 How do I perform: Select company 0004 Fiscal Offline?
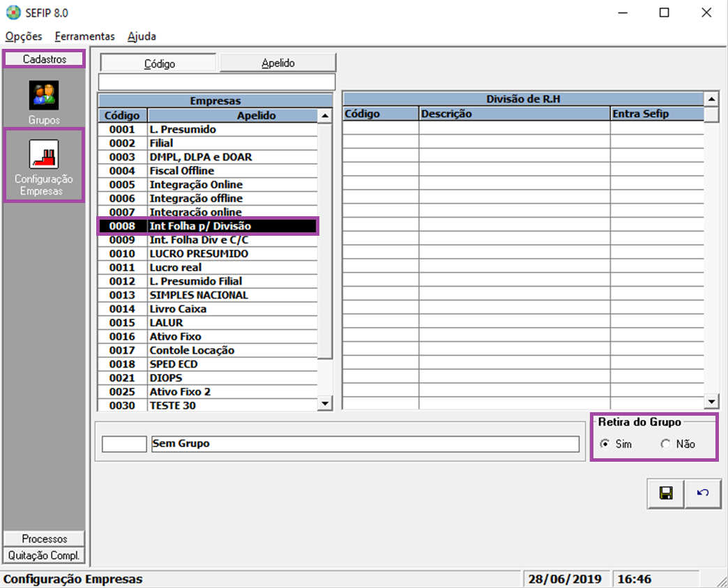(x=208, y=171)
